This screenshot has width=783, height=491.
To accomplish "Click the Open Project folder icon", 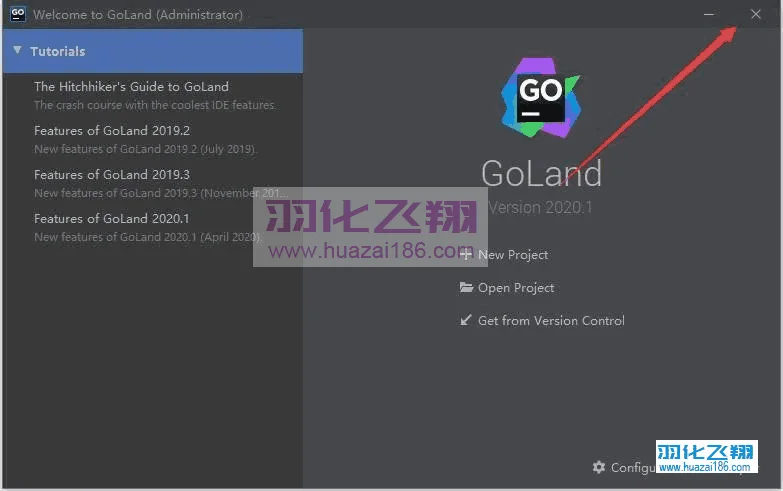I will [466, 287].
